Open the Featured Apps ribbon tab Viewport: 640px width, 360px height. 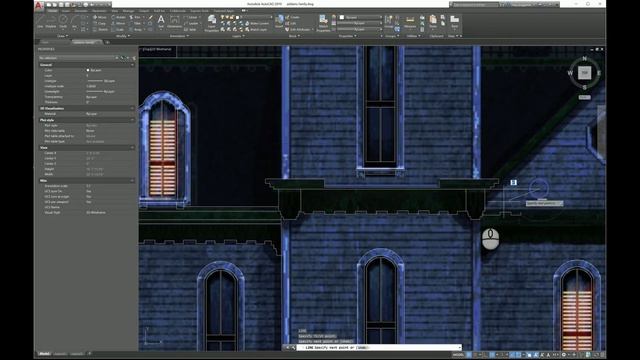click(x=224, y=11)
